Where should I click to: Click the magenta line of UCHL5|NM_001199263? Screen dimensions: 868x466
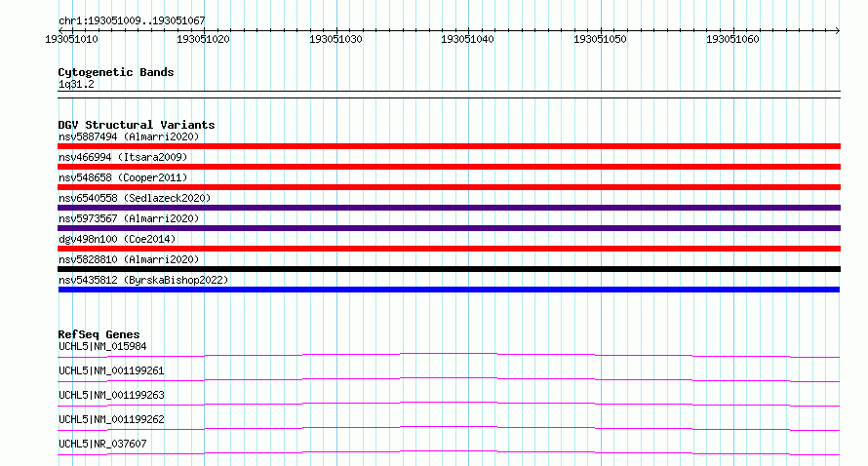[x=449, y=404]
